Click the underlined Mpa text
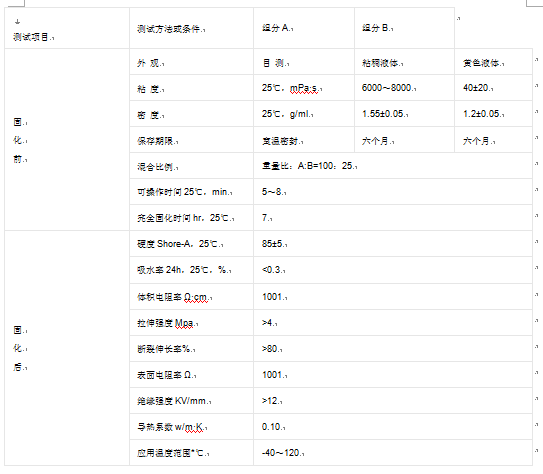The image size is (543, 474). pos(184,323)
